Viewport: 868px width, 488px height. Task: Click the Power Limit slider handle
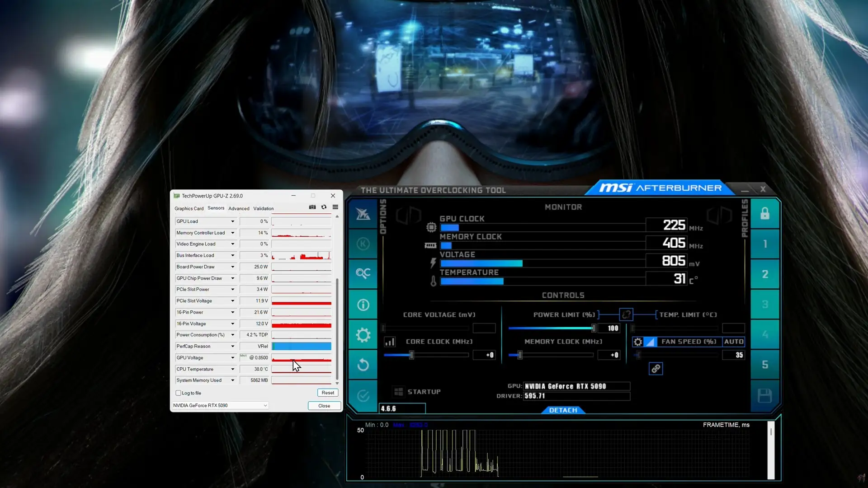(x=594, y=328)
